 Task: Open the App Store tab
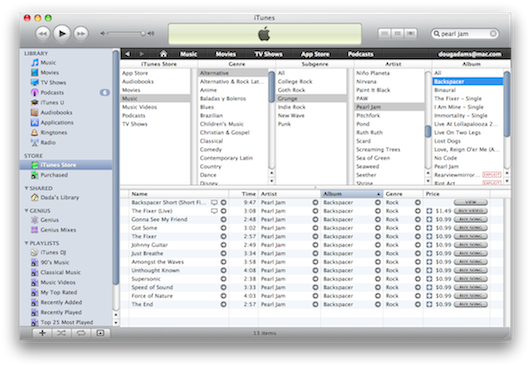(x=315, y=54)
